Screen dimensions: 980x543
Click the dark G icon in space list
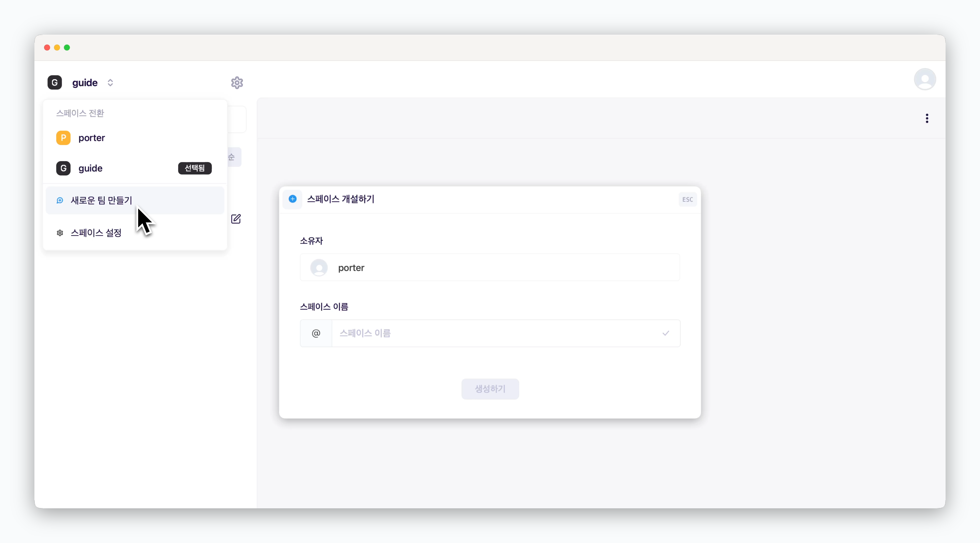point(64,168)
